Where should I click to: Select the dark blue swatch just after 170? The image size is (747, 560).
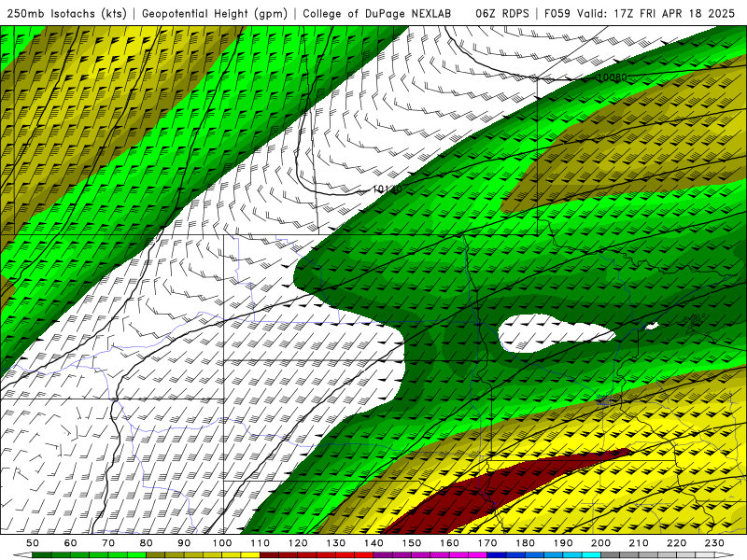coord(497,555)
